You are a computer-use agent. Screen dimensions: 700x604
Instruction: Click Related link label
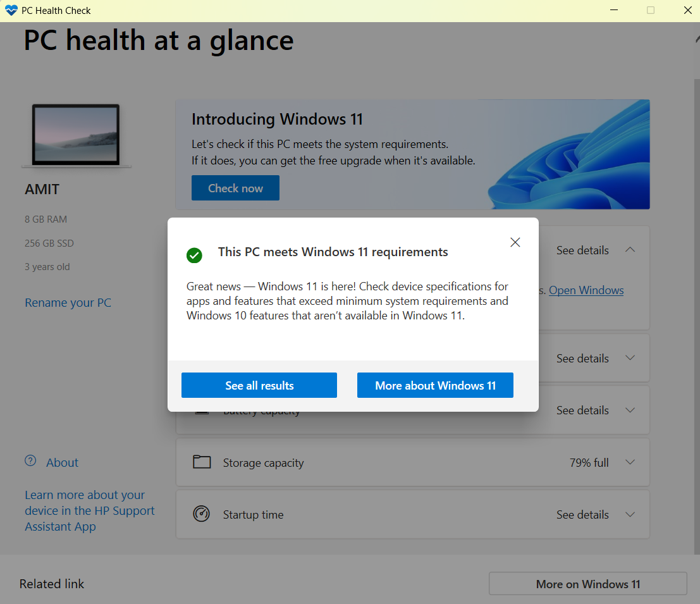point(52,584)
